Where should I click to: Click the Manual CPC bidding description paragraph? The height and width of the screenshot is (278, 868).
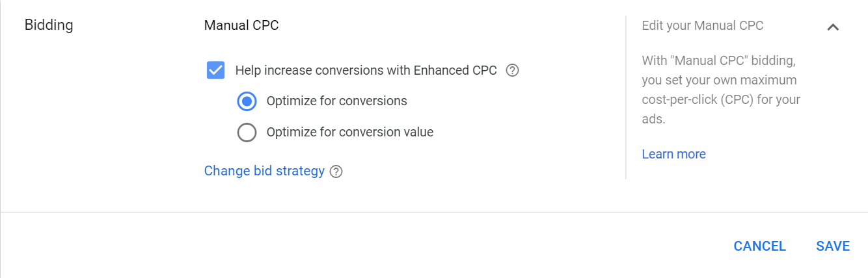pyautogui.click(x=721, y=90)
